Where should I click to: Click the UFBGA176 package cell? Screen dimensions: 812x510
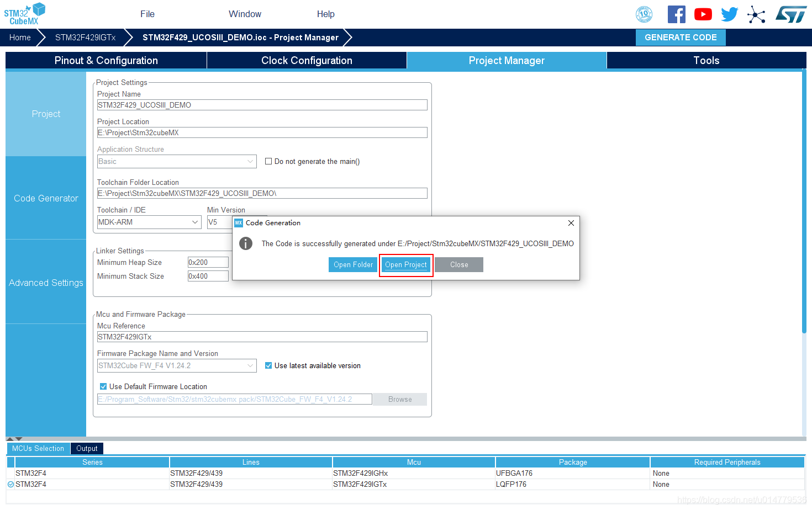click(573, 474)
